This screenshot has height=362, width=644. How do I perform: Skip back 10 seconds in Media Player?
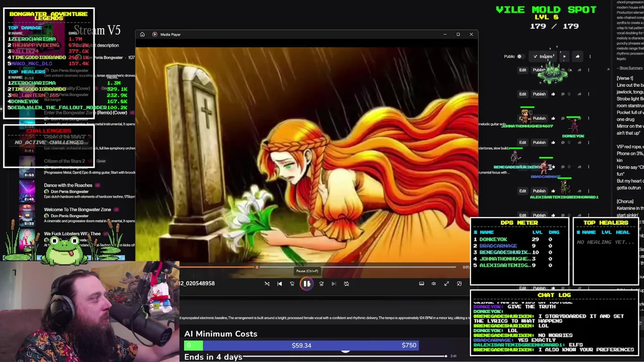292,284
